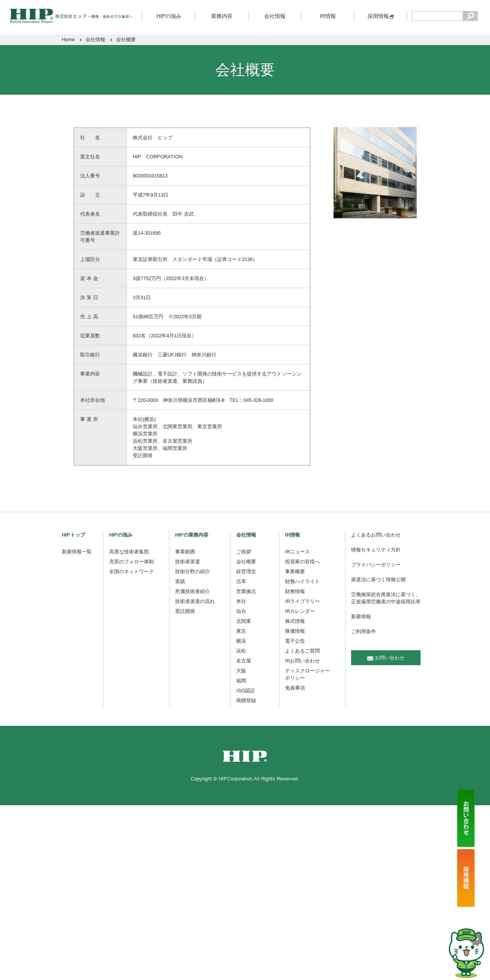Open 株価情報 footer link
Viewport: 490px width, 980px height.
pos(295,631)
